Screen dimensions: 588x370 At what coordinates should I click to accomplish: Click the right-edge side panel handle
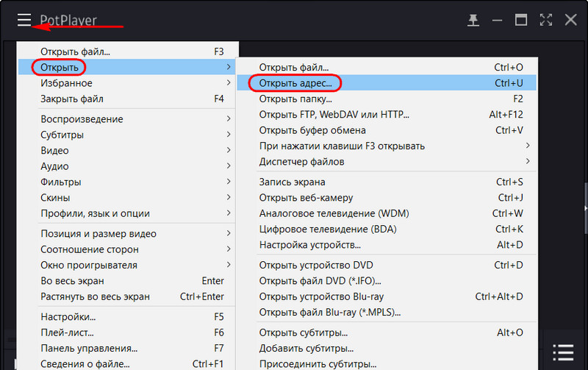[586, 207]
